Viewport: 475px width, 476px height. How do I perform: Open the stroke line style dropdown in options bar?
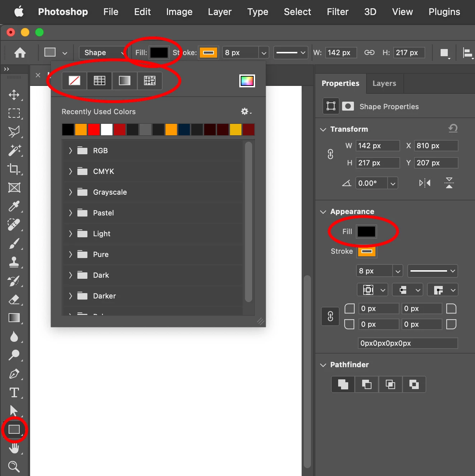click(x=291, y=53)
